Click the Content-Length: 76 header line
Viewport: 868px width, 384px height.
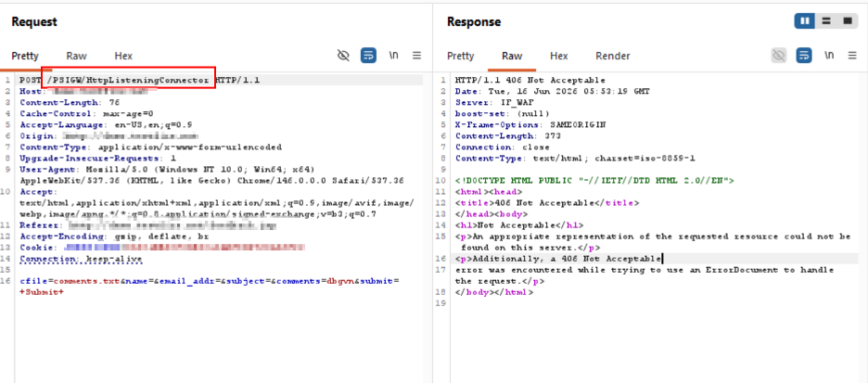coord(70,102)
